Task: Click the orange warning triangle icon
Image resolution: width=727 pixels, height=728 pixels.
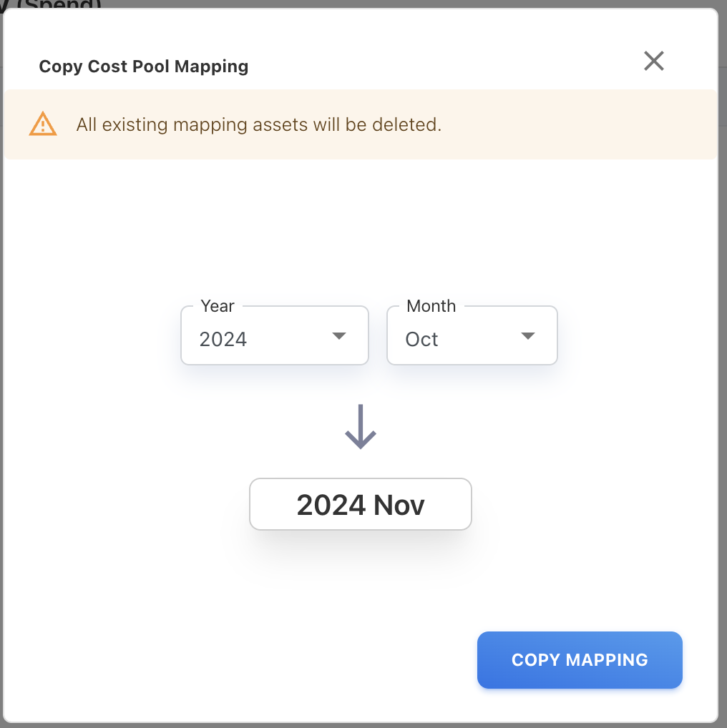Action: pyautogui.click(x=43, y=124)
